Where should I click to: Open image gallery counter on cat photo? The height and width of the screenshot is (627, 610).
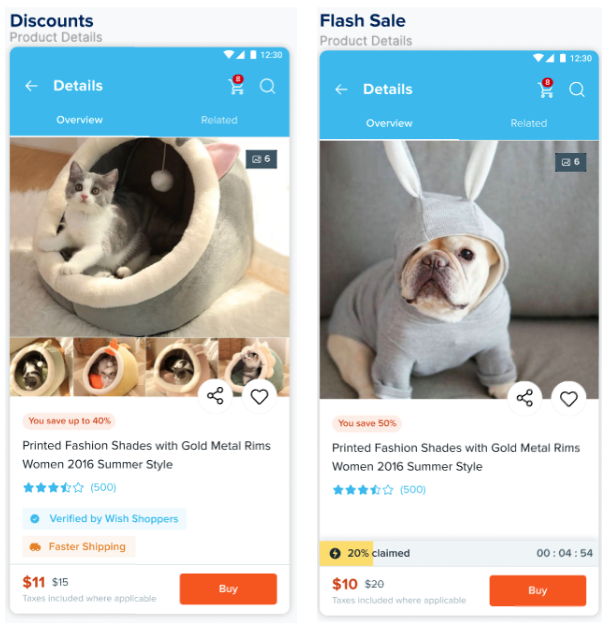pyautogui.click(x=261, y=159)
